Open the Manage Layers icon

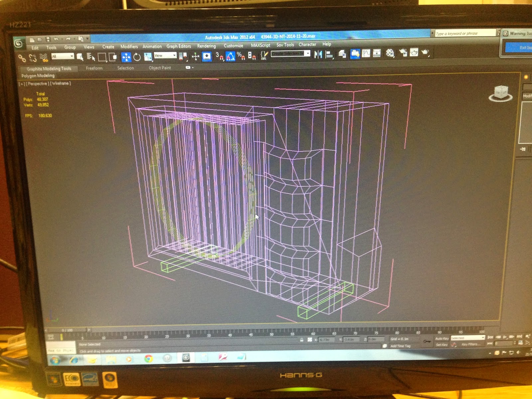pos(342,54)
